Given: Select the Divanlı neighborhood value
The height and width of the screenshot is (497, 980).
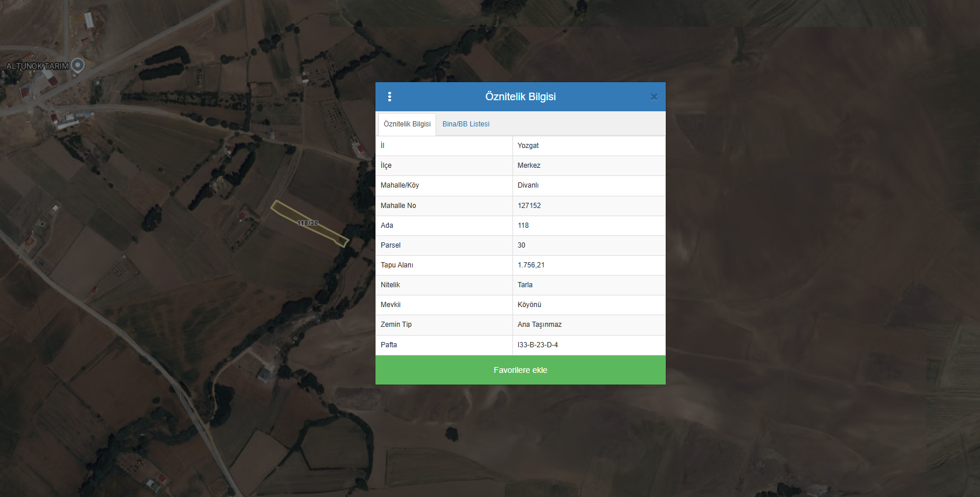Looking at the screenshot, I should click(528, 185).
